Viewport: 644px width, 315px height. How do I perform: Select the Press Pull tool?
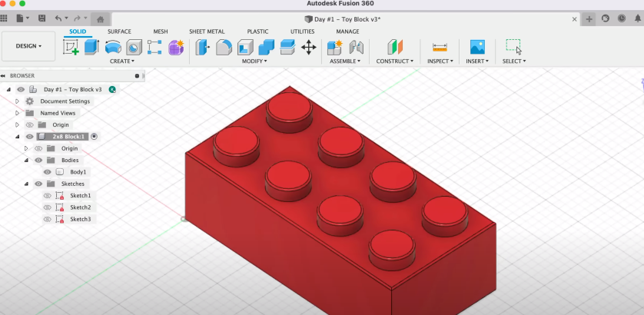[202, 47]
